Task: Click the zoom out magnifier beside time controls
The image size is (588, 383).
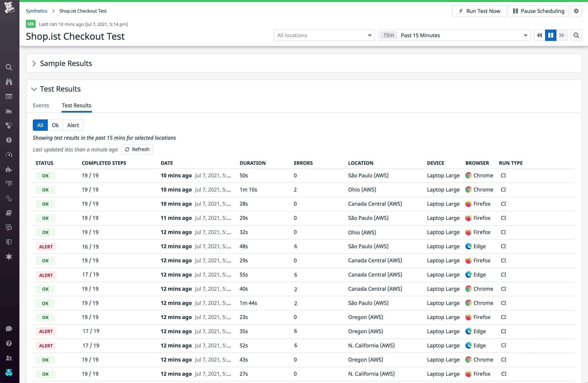Action: [576, 35]
